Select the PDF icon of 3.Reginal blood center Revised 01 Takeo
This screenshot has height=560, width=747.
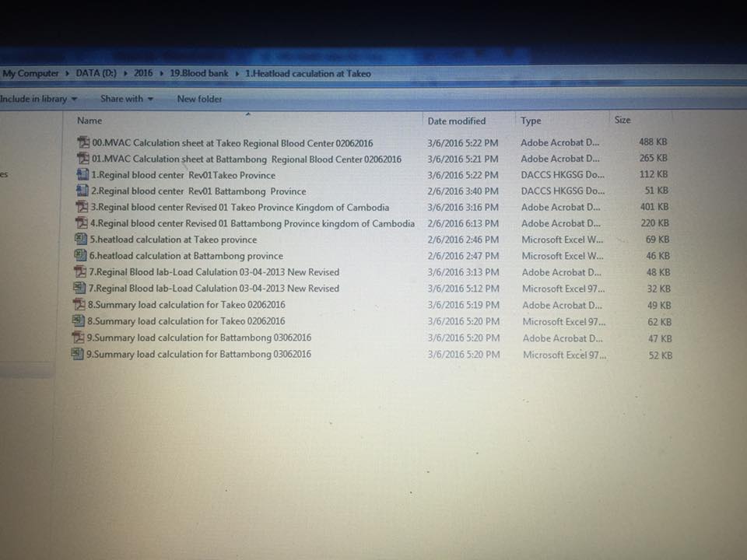pos(82,207)
